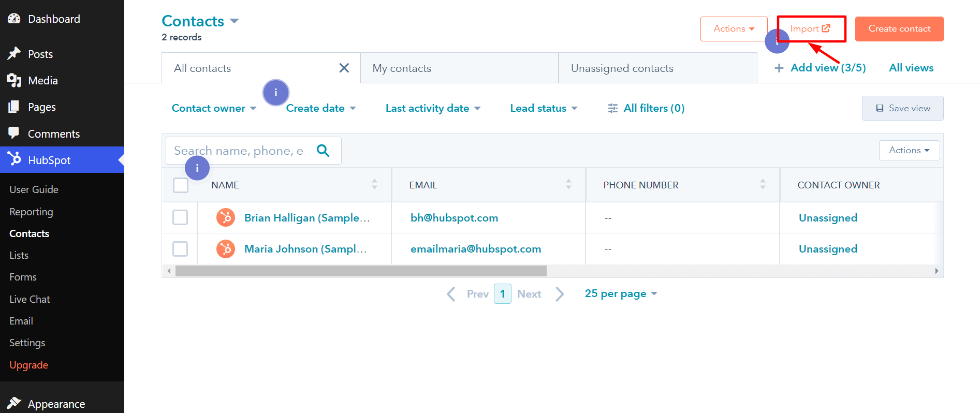Click the Posts pushpin icon
Screen dimensions: 980x413
point(14,53)
